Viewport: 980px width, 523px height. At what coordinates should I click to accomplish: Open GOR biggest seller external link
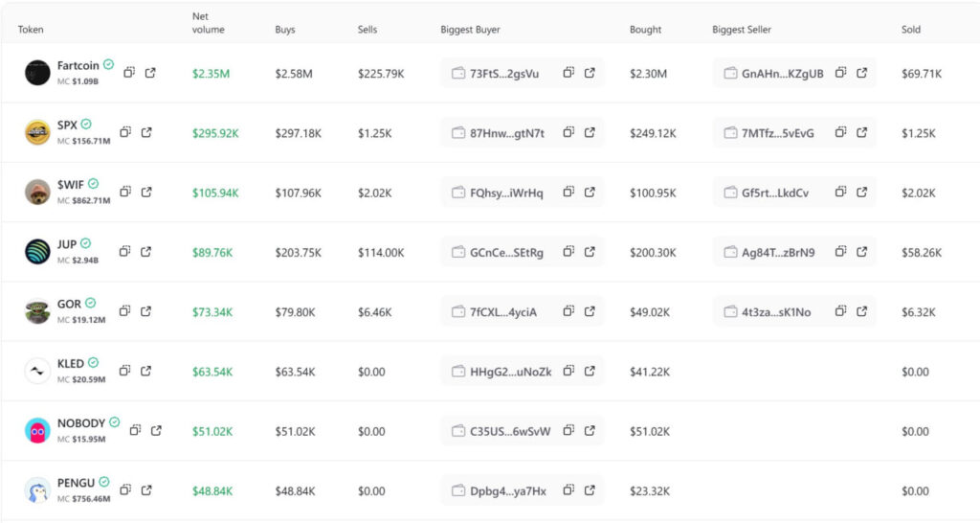[862, 311]
